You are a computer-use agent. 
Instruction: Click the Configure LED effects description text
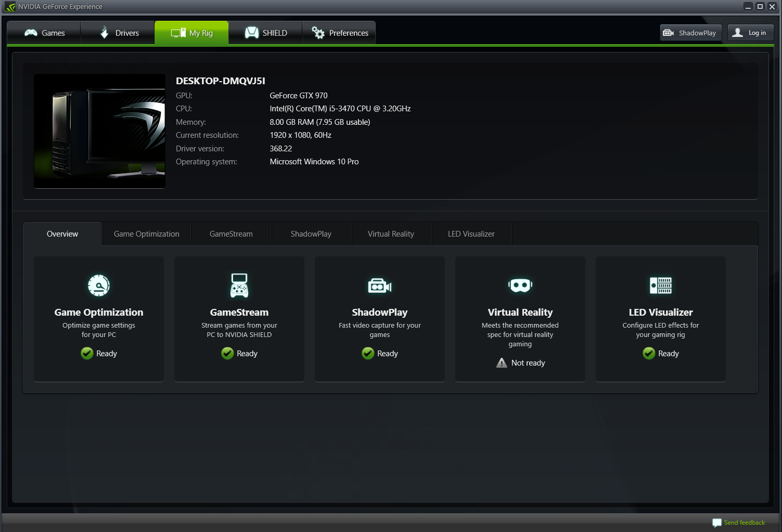[x=661, y=330]
